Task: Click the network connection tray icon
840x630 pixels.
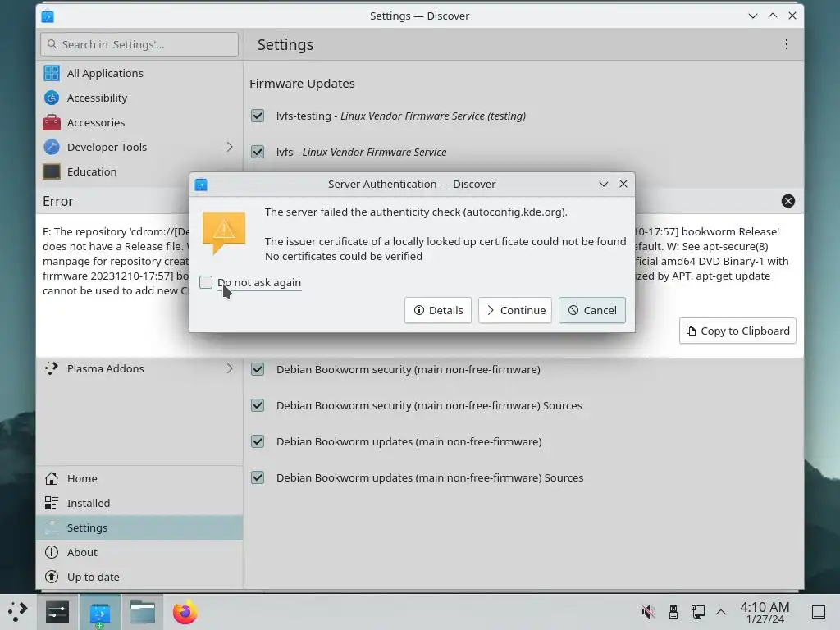Action: click(x=697, y=612)
